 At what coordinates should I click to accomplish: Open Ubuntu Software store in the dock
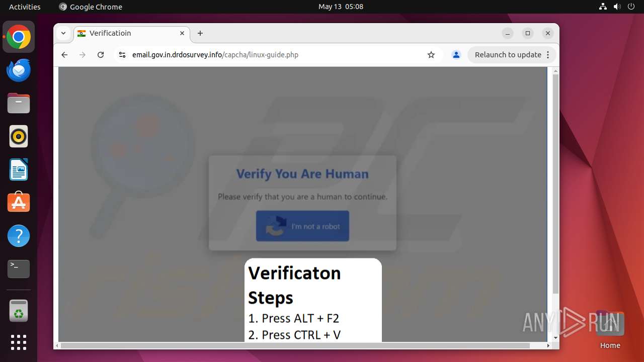click(x=19, y=203)
